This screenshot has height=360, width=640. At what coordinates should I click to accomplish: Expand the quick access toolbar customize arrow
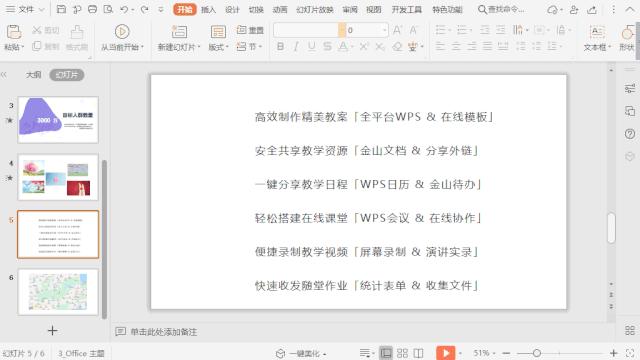tap(161, 9)
